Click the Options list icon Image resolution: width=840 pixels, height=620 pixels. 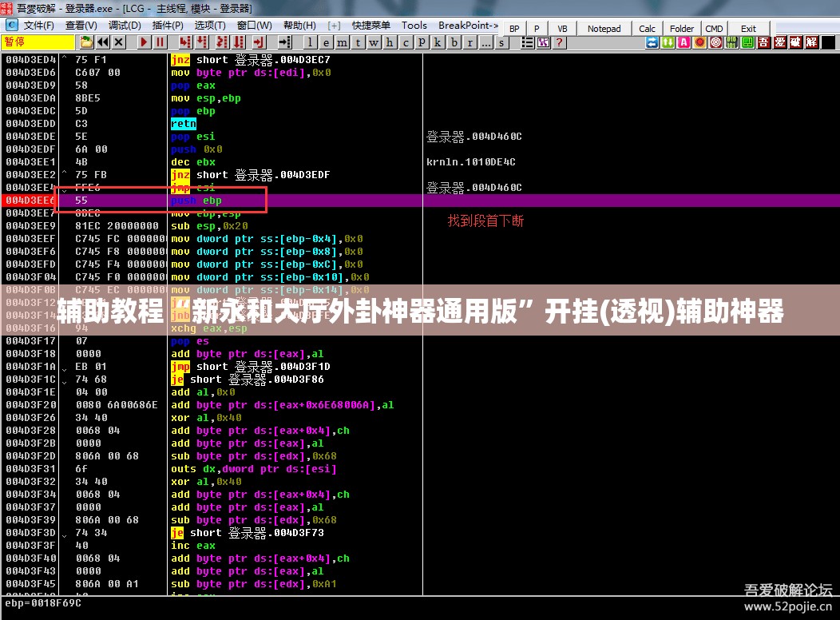pyautogui.click(x=527, y=42)
